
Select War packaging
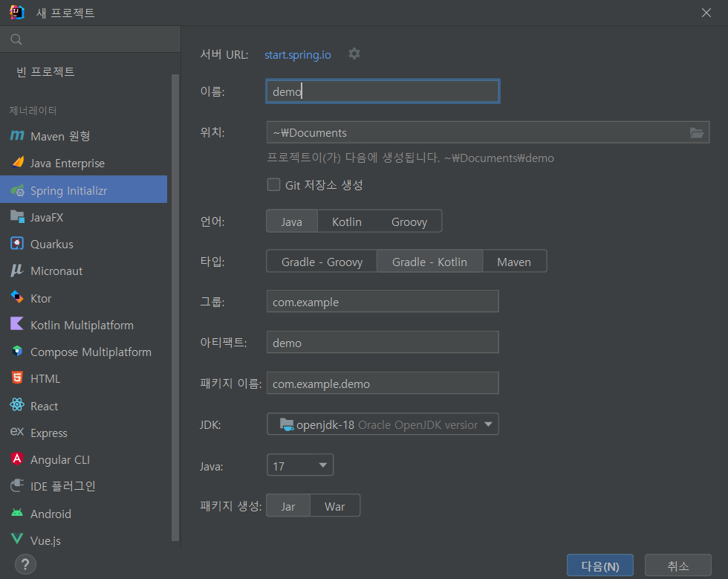[x=335, y=506]
